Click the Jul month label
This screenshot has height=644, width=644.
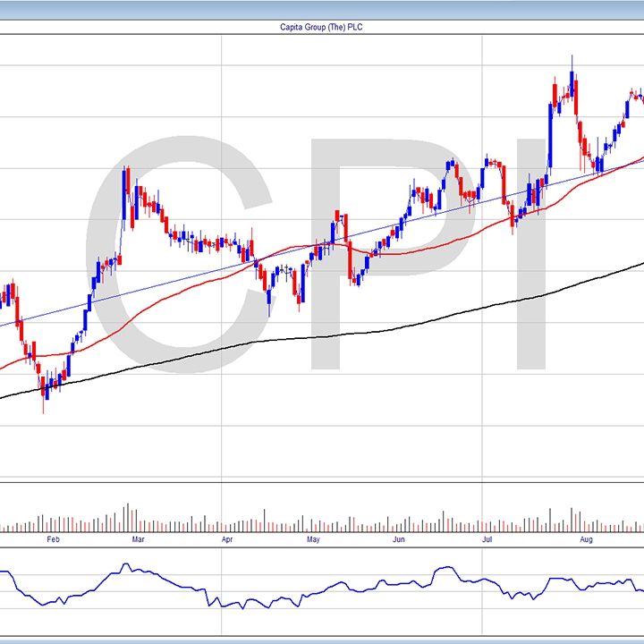tap(487, 540)
